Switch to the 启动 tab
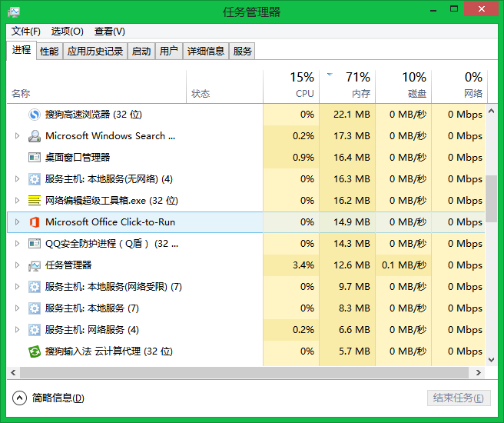This screenshot has width=504, height=423. click(x=141, y=52)
